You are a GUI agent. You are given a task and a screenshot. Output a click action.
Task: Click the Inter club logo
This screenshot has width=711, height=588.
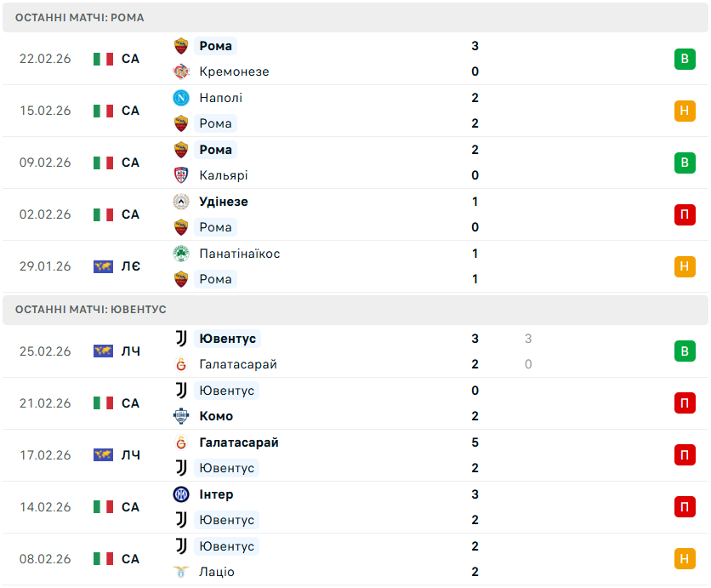[180, 494]
